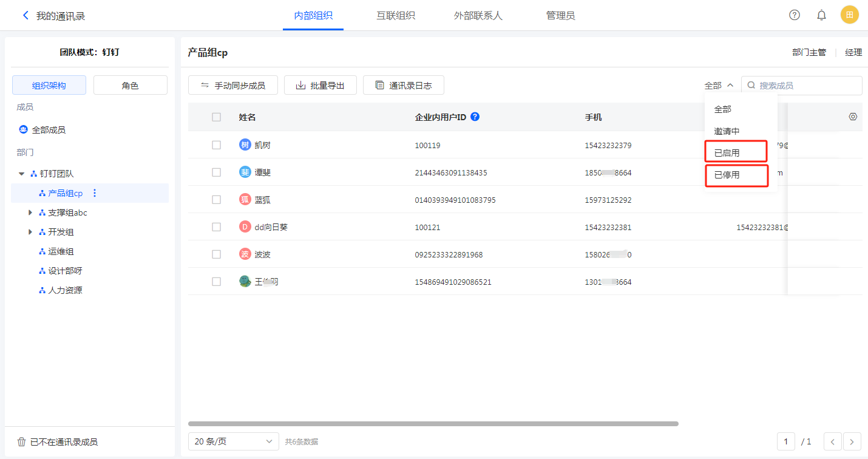Click the column settings gear icon
This screenshot has height=459, width=868.
coord(853,117)
